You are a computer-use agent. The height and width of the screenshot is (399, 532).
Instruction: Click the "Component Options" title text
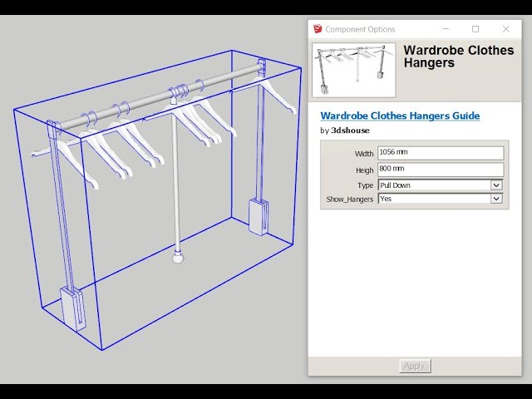click(x=360, y=30)
